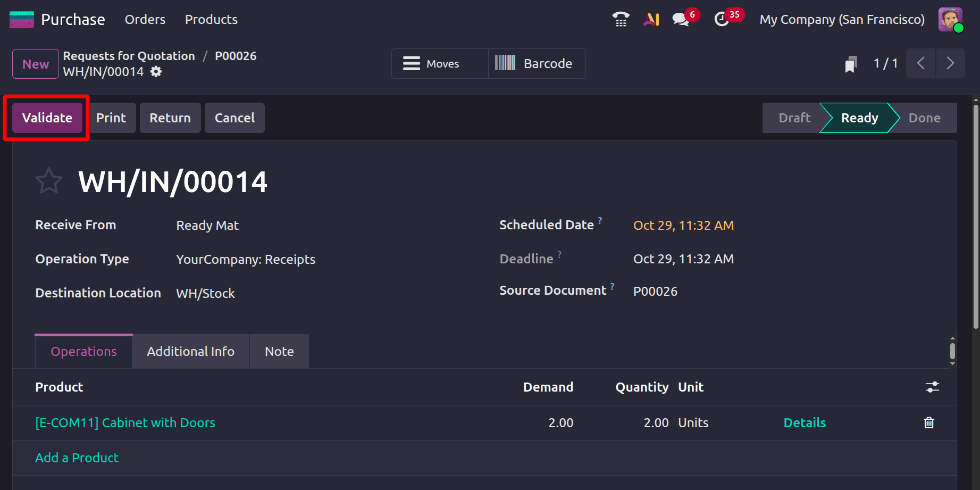Delete the Cabinet with Doors line via trash icon
Screen dimensions: 980x490
click(928, 422)
